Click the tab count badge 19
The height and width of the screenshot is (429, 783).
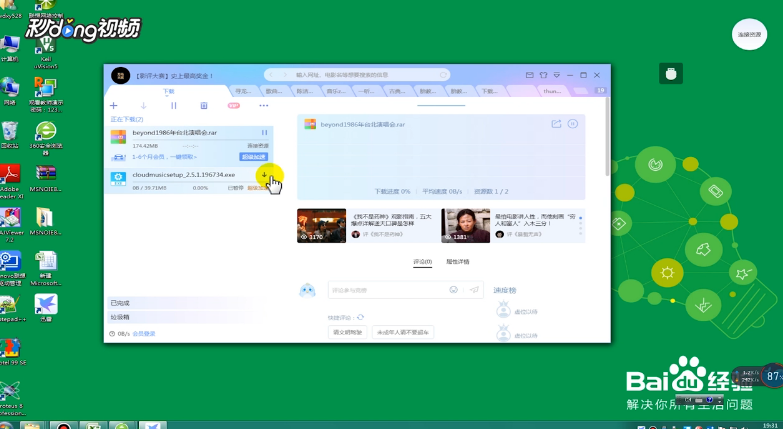(601, 91)
